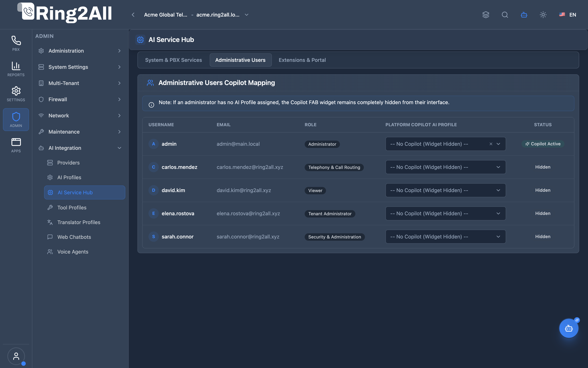Expand the Maintenance menu
588x368 pixels.
pos(80,132)
